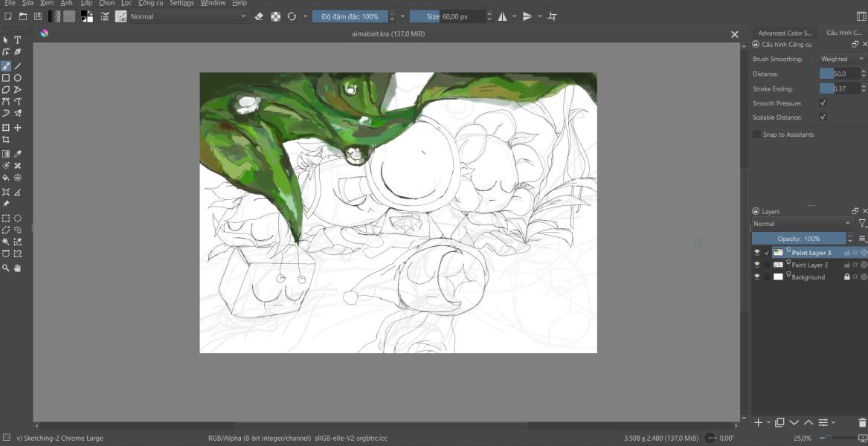The width and height of the screenshot is (868, 446).
Task: Toggle eraser mode in toolbar
Action: coord(259,16)
